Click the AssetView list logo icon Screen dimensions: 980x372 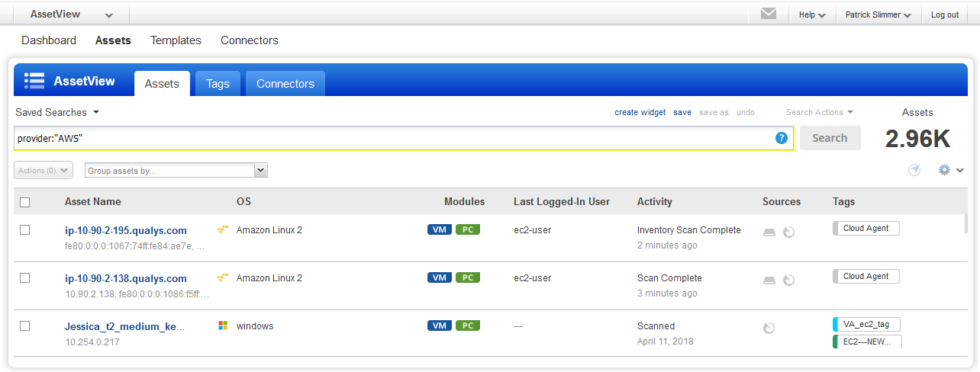[x=34, y=81]
